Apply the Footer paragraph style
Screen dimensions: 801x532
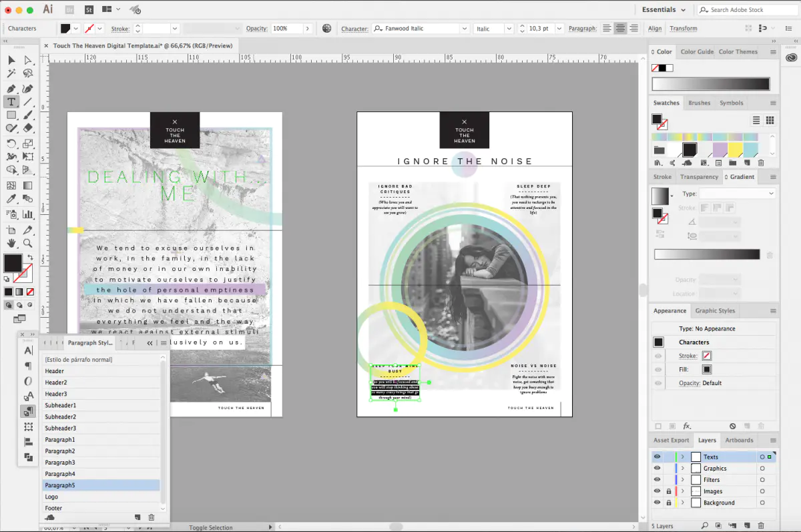(101, 508)
